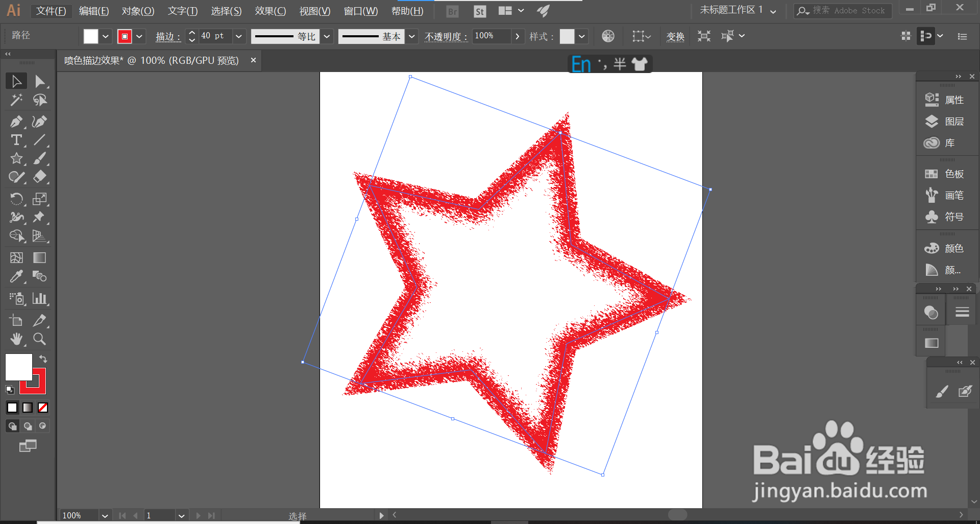Click the 变换 transform link

(x=675, y=36)
